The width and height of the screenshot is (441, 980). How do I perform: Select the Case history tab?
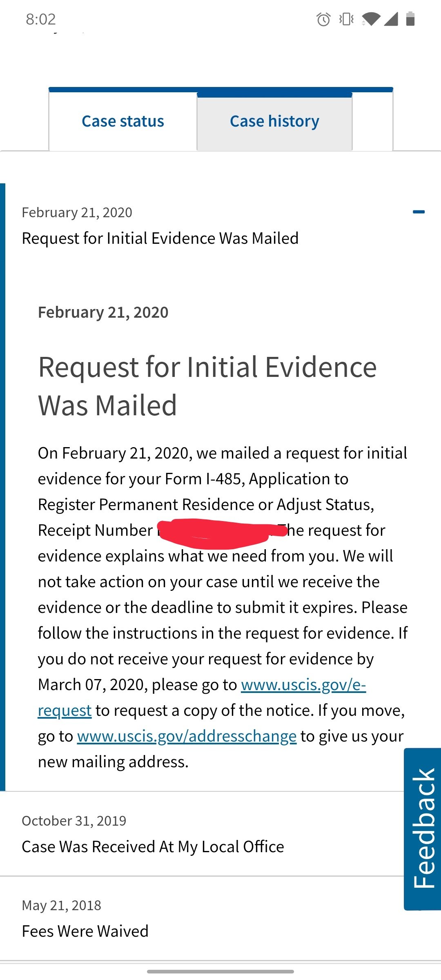[x=274, y=121]
